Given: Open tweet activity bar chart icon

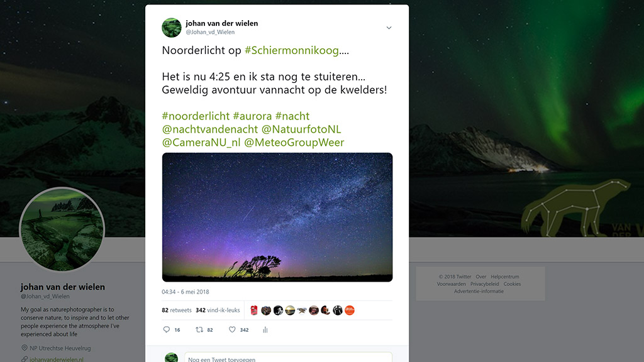Looking at the screenshot, I should pyautogui.click(x=265, y=329).
